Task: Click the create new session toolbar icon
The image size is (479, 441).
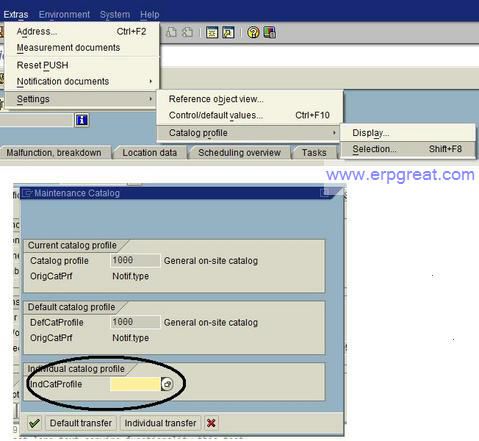Action: (212, 32)
